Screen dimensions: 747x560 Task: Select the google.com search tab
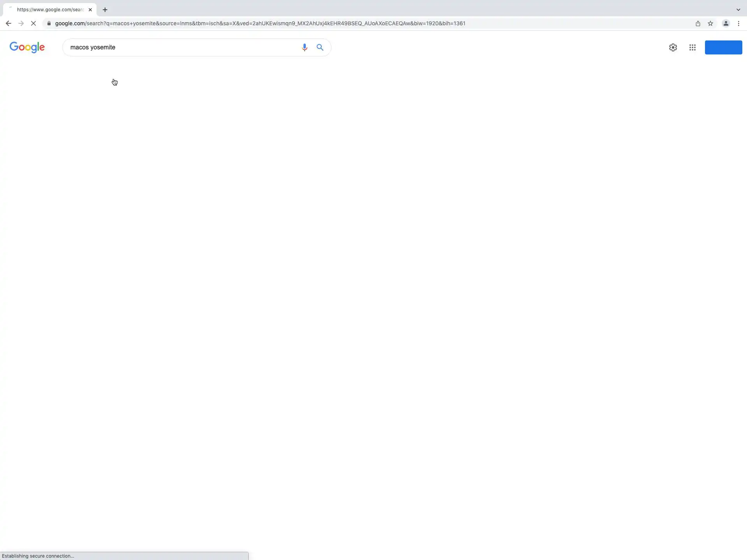coord(50,10)
